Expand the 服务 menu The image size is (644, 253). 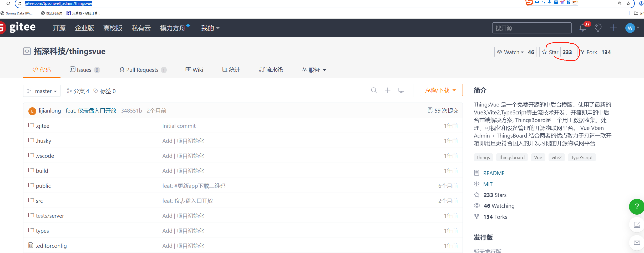pyautogui.click(x=314, y=70)
